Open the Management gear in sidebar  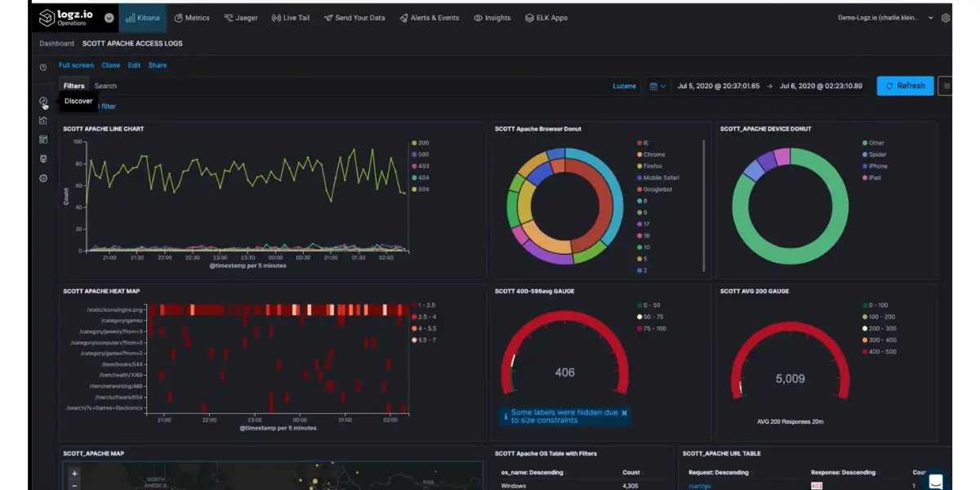coord(43,178)
